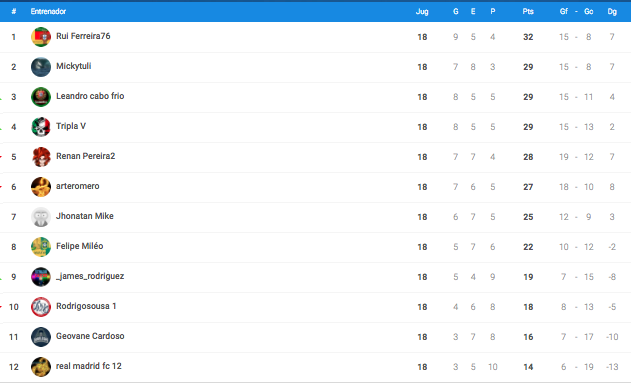Open the _james_rodriguez manager name
This screenshot has width=631, height=383.
(x=90, y=276)
